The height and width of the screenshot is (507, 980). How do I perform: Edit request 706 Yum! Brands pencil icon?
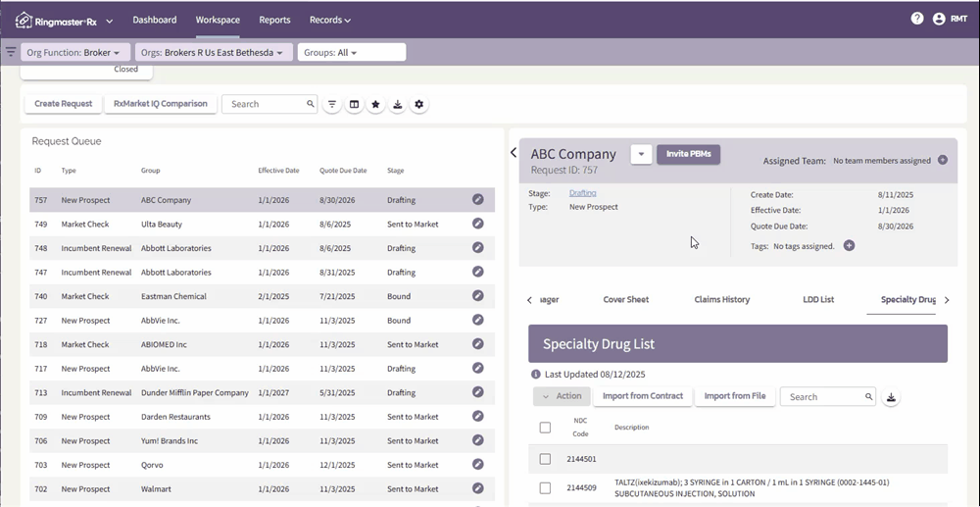pyautogui.click(x=477, y=440)
